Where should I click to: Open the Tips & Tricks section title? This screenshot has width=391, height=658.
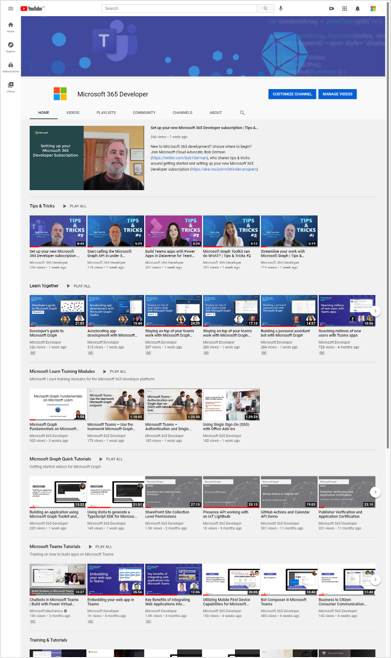(42, 206)
